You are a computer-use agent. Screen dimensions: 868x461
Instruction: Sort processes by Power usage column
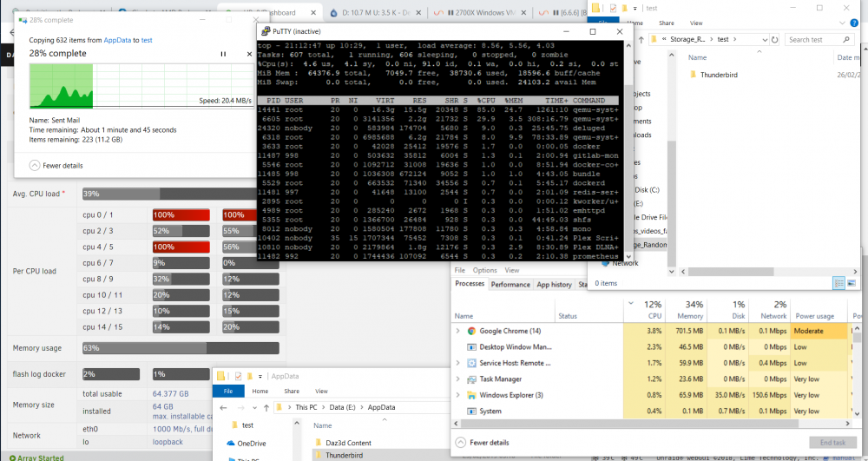point(819,310)
